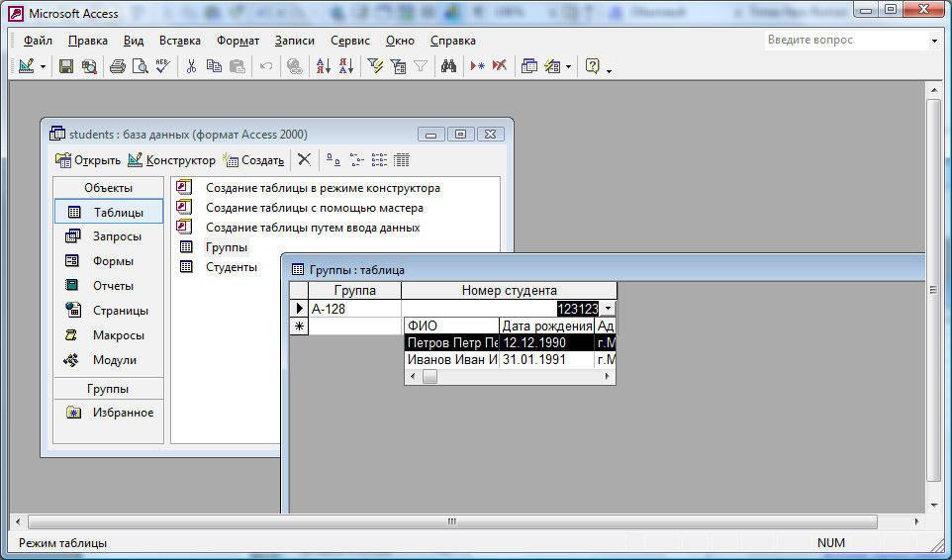Expand new object dropdown arrow
Image resolution: width=952 pixels, height=560 pixels.
point(568,66)
